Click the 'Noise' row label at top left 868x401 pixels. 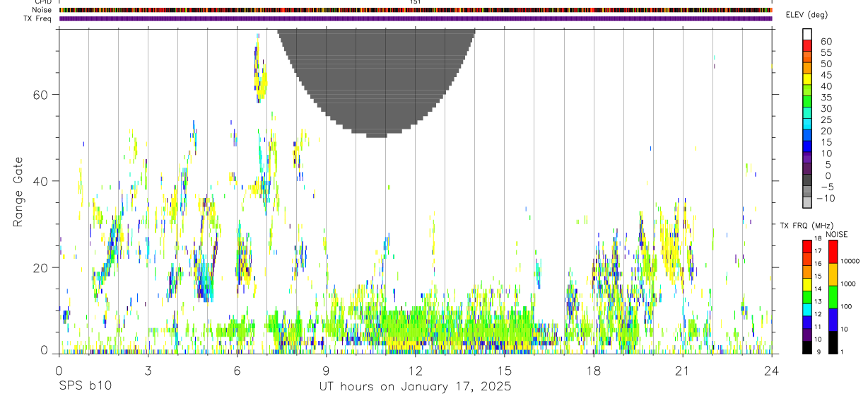43,10
